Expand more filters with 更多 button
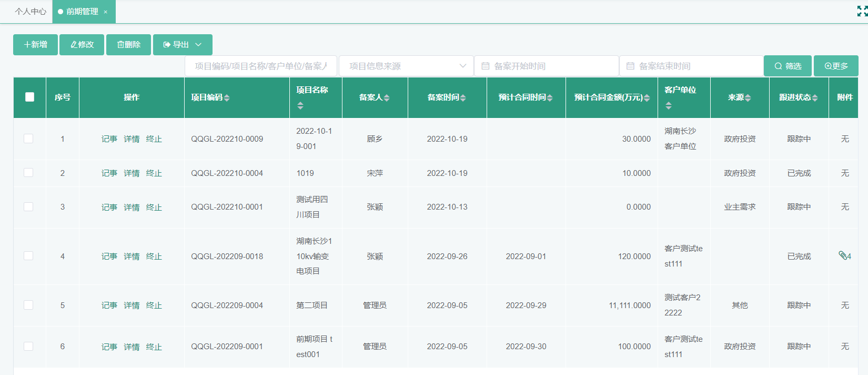The width and height of the screenshot is (868, 375). 836,66
